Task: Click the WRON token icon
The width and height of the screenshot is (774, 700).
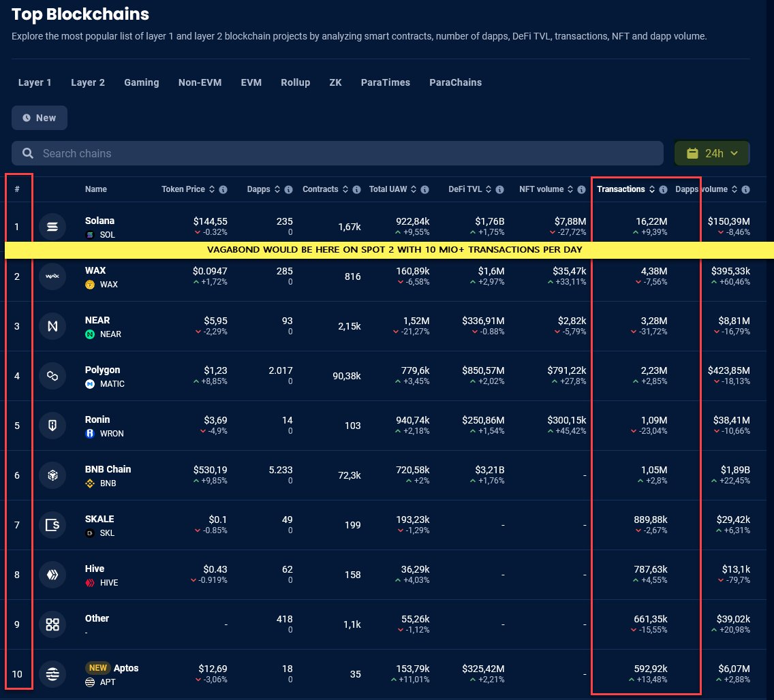Action: pos(90,434)
